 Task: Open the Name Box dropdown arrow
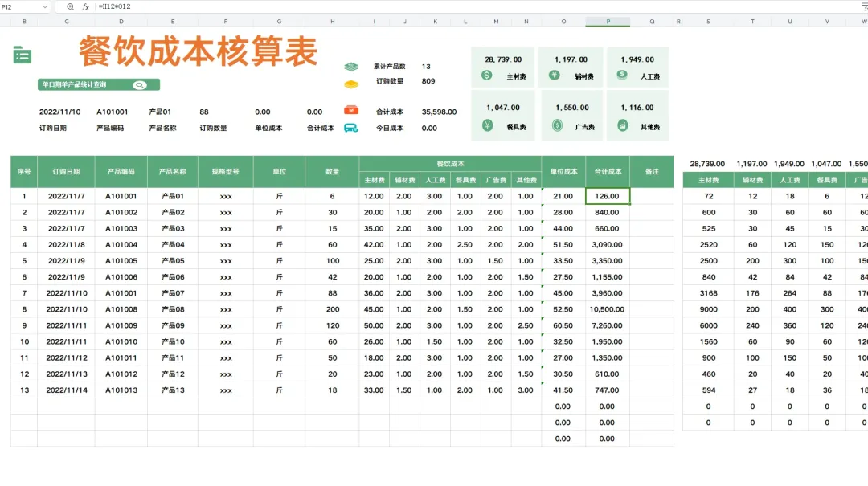[45, 6]
